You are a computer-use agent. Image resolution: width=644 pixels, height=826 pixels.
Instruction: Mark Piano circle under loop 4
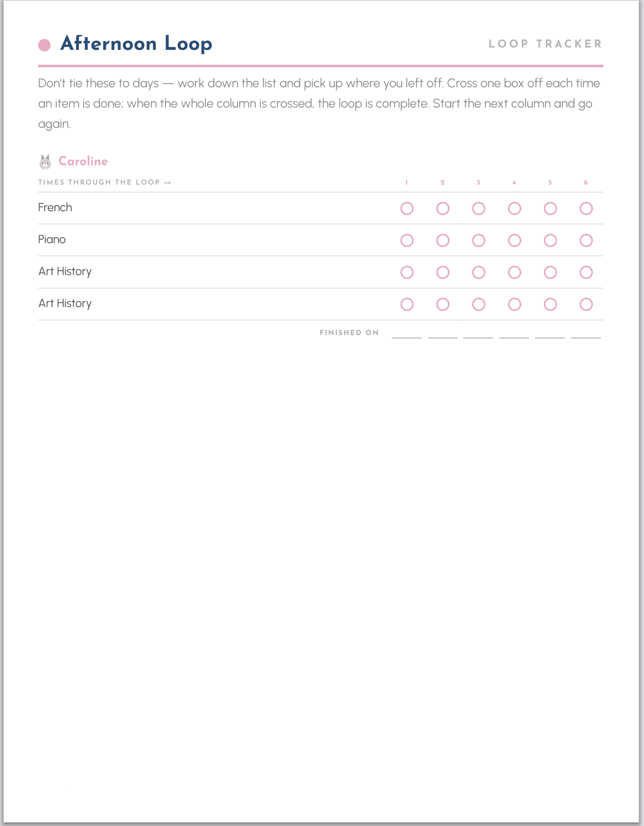coord(514,240)
